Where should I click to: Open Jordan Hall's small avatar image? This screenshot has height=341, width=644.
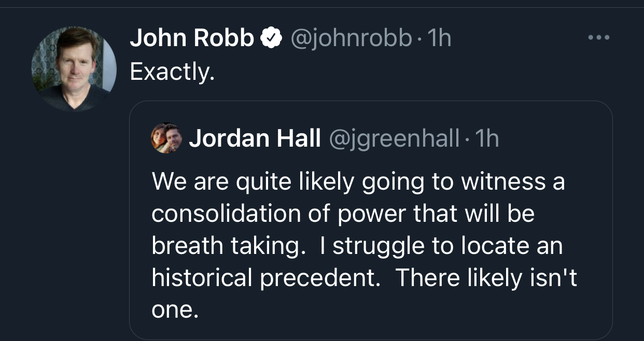coord(166,138)
